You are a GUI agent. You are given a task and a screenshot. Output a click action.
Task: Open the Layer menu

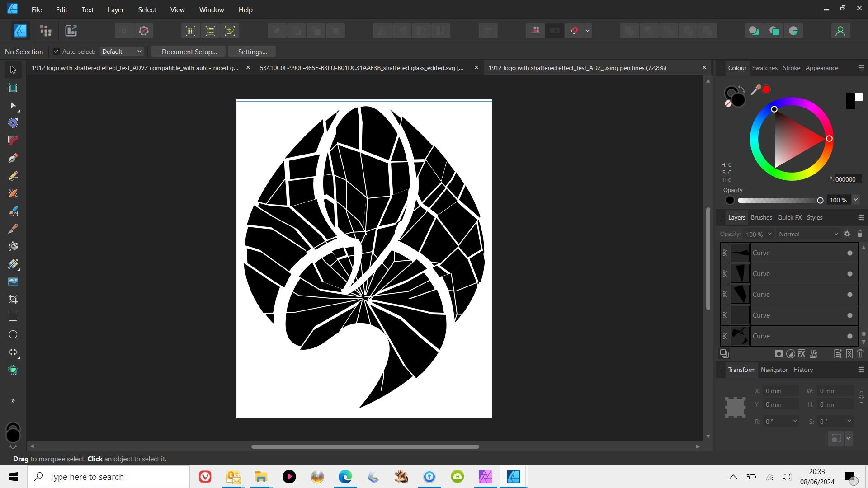pos(115,9)
